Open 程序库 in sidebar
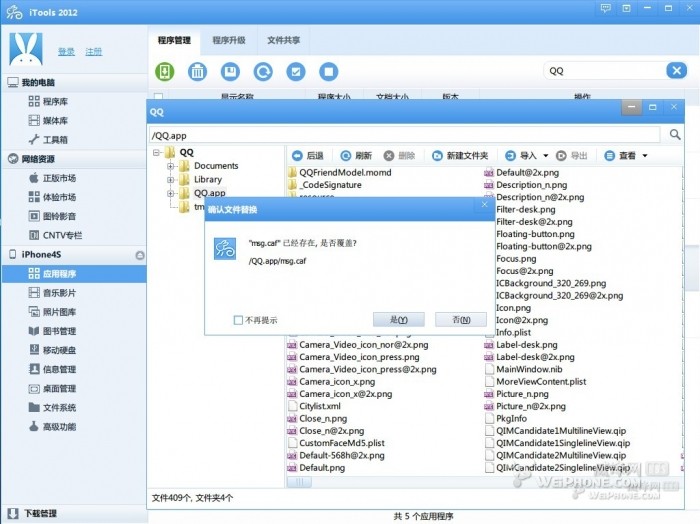 click(48, 102)
